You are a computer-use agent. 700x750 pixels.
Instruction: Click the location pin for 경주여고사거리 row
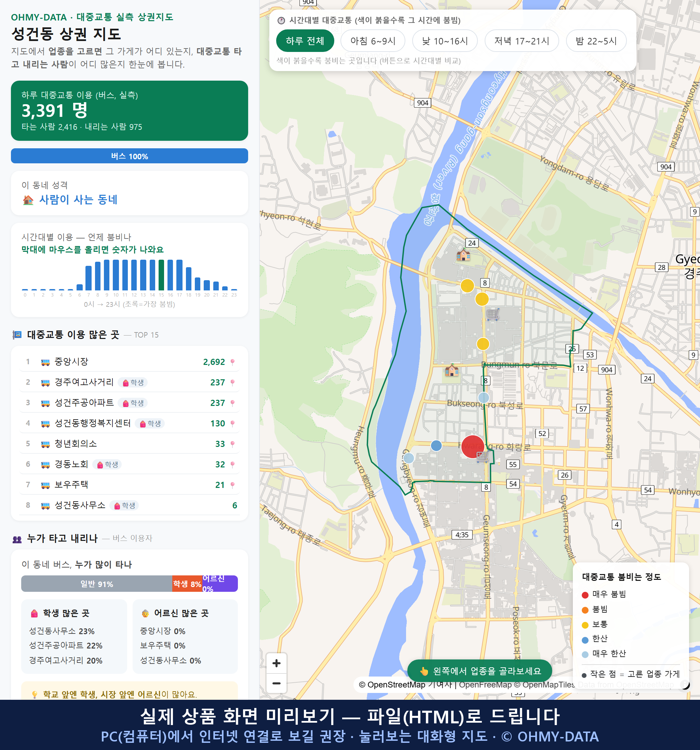click(232, 383)
